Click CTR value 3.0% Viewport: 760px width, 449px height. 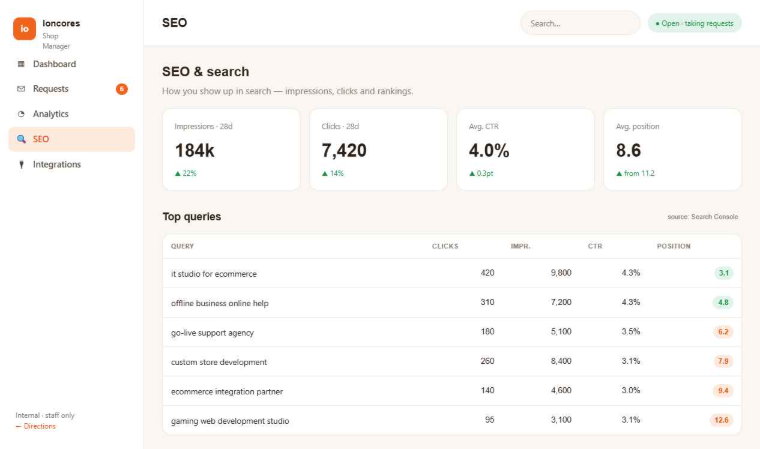(631, 390)
